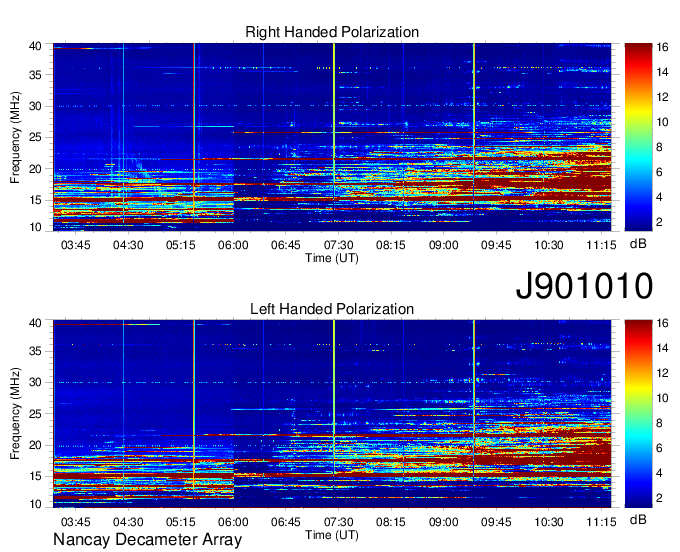
Task: Click the 40 MHz tick of Left Handed plot
Action: click(x=35, y=323)
